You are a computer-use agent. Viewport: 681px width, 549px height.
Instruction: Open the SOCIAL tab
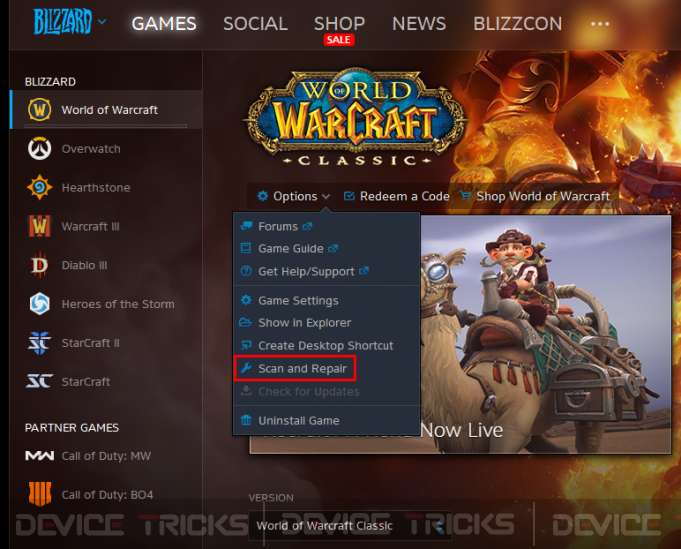tap(255, 23)
